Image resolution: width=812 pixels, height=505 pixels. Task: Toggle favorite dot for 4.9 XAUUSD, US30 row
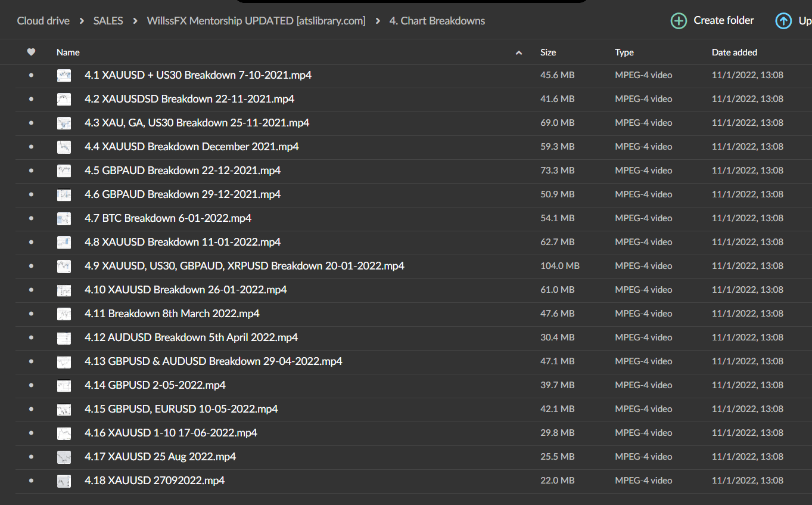coord(31,266)
